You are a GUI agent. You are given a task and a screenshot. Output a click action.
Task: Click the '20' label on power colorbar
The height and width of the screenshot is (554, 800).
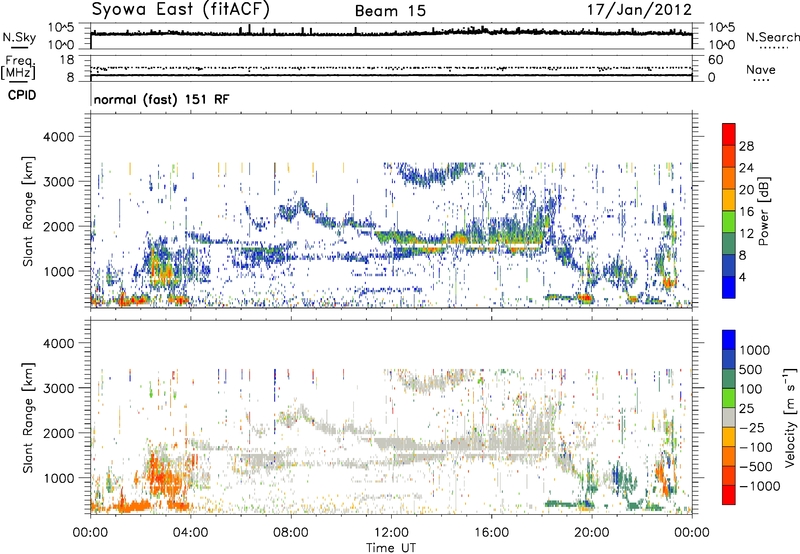746,190
